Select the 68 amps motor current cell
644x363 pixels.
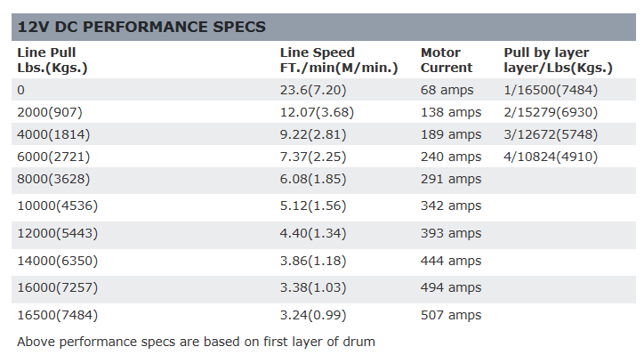pos(447,90)
